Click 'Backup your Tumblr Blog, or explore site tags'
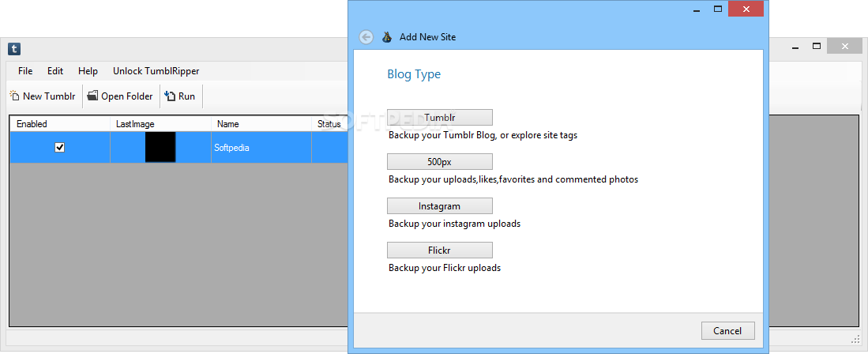The height and width of the screenshot is (354, 868). point(483,135)
